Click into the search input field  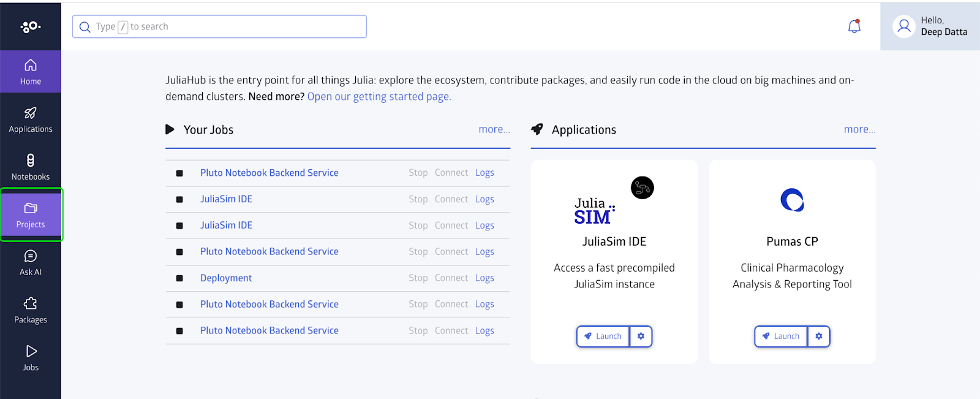219,26
